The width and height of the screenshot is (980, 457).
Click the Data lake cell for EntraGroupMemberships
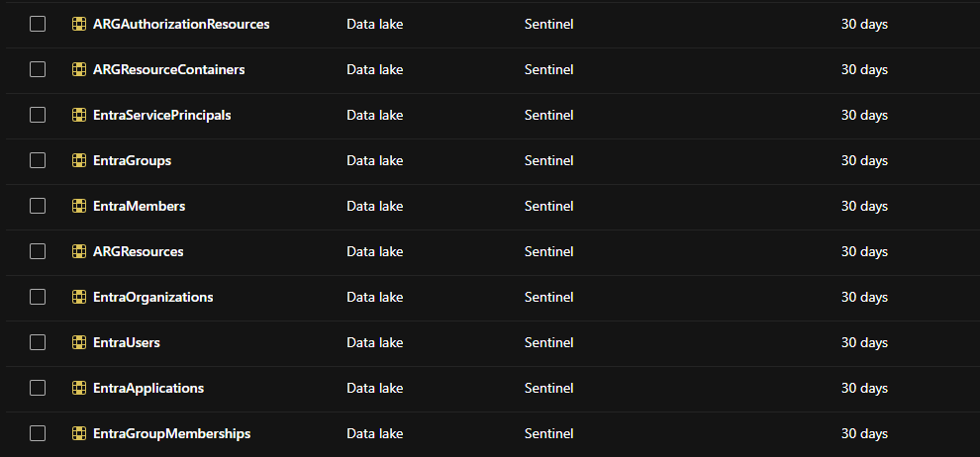375,433
